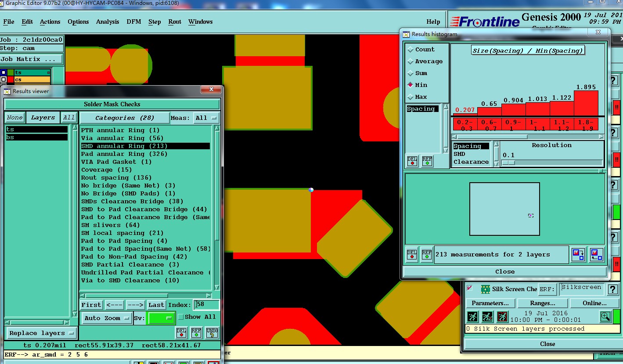Screen dimensions: 623x364
Task: Click Job Matrix button
Action: tap(31, 59)
